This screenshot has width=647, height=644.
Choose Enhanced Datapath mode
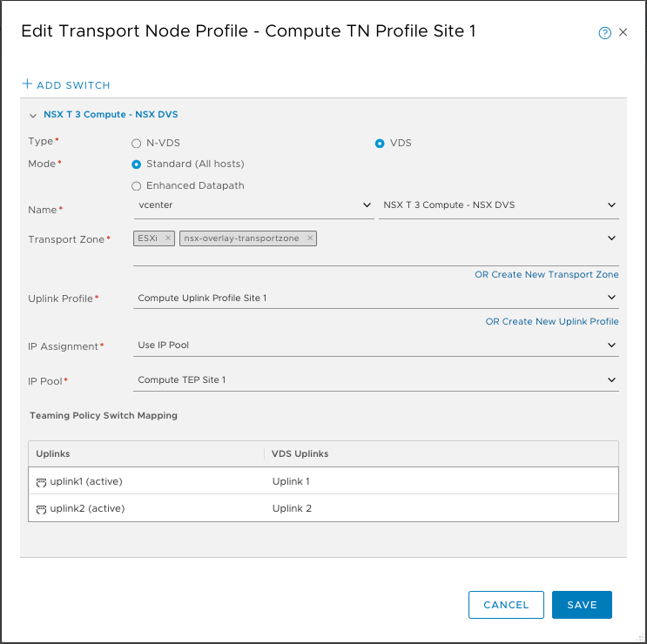[x=136, y=186]
